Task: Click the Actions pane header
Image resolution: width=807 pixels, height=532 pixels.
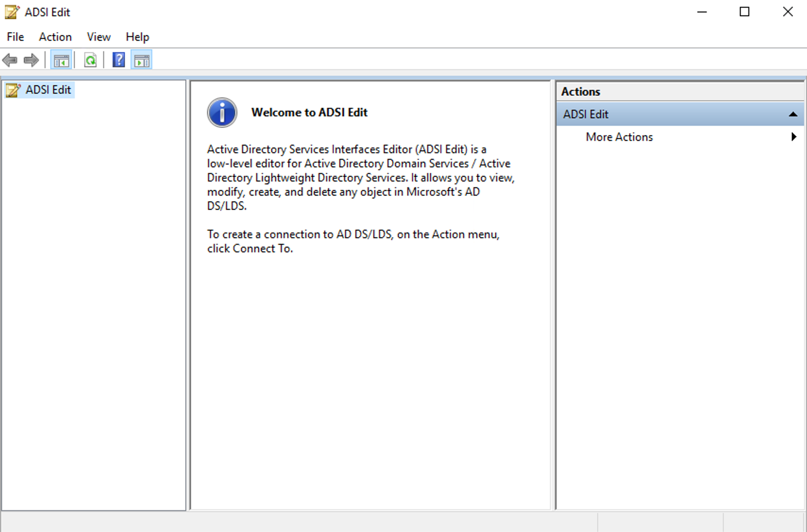Action: click(680, 92)
